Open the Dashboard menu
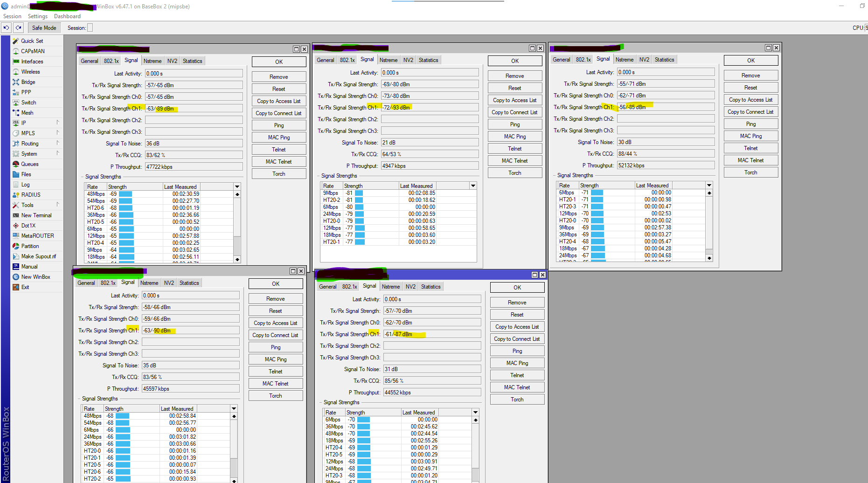This screenshot has height=483, width=868. [67, 16]
